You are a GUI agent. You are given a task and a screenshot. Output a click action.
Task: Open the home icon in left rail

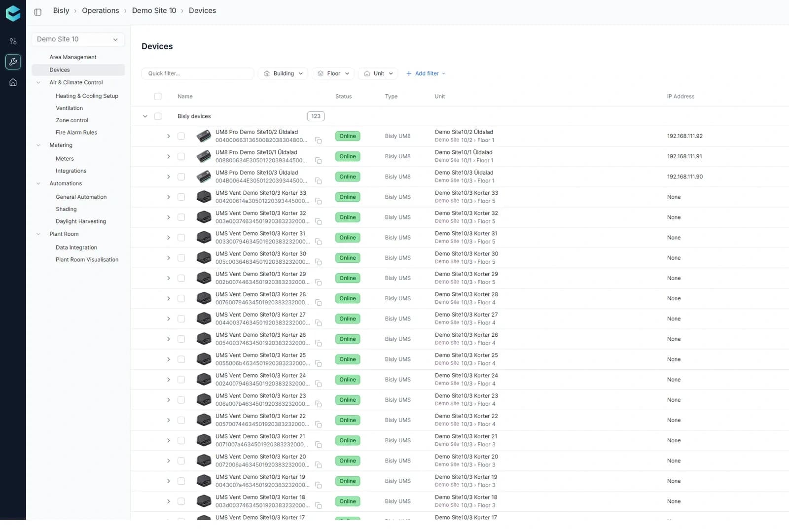pos(13,82)
